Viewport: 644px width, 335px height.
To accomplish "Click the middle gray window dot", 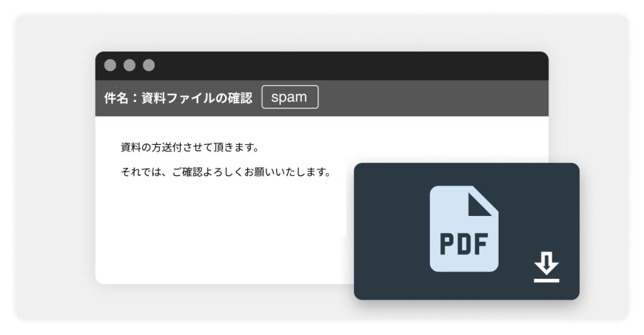I will pos(130,65).
